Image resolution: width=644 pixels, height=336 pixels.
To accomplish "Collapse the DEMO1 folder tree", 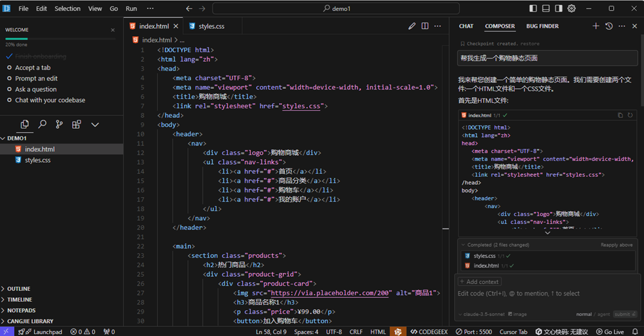I will point(17,138).
